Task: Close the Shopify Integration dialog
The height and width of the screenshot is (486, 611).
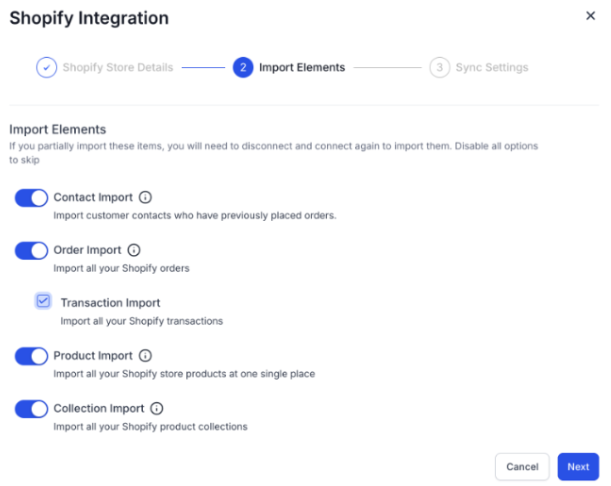Action: click(x=590, y=16)
